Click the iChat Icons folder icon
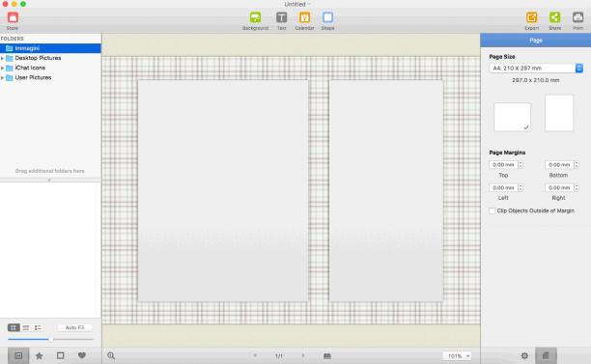591x364 pixels. [10, 68]
